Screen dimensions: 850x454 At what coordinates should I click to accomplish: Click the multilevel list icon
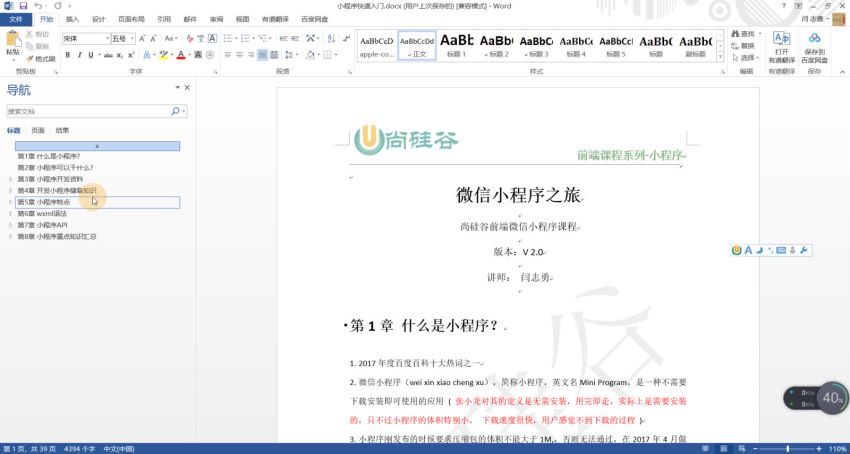click(x=262, y=39)
